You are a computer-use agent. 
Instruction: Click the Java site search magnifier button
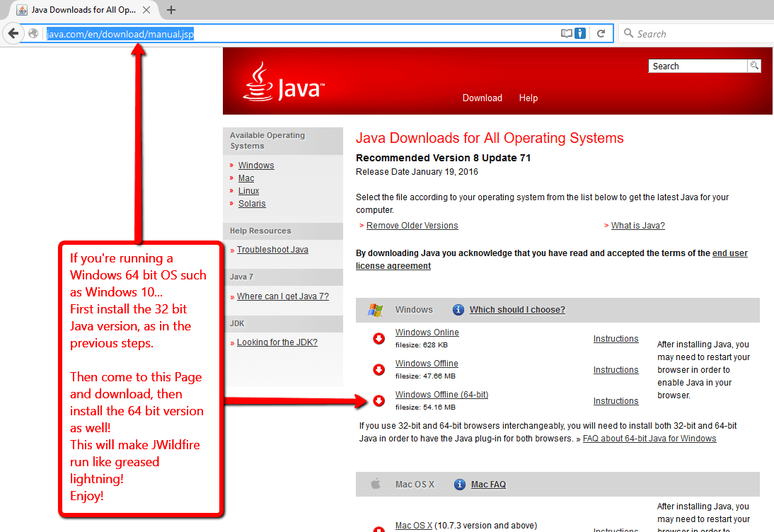pos(754,66)
